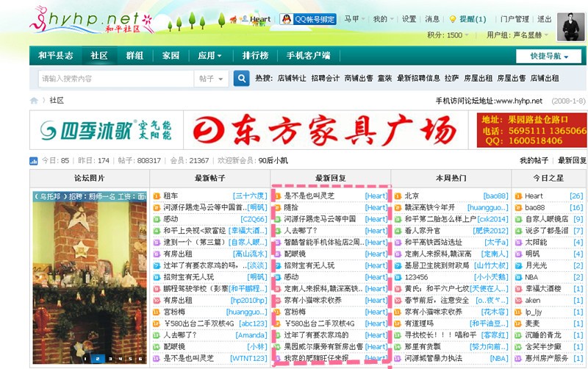The width and height of the screenshot is (588, 369).
Task: Open 马甲 dropdown menu
Action: pyautogui.click(x=354, y=19)
